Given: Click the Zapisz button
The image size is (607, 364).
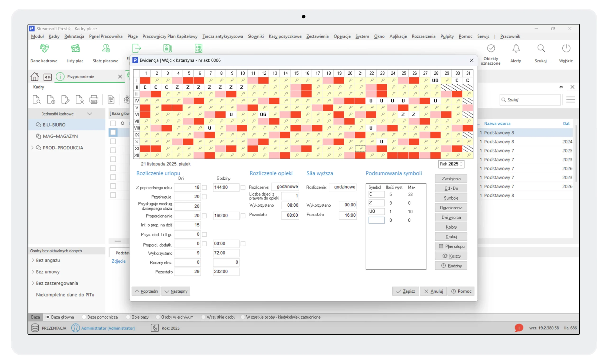Looking at the screenshot, I should click(405, 291).
